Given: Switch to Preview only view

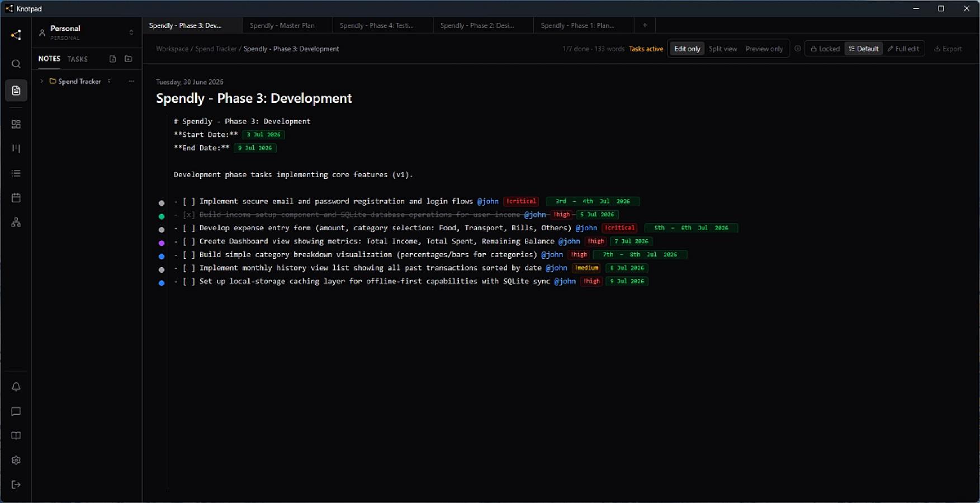Looking at the screenshot, I should click(764, 49).
